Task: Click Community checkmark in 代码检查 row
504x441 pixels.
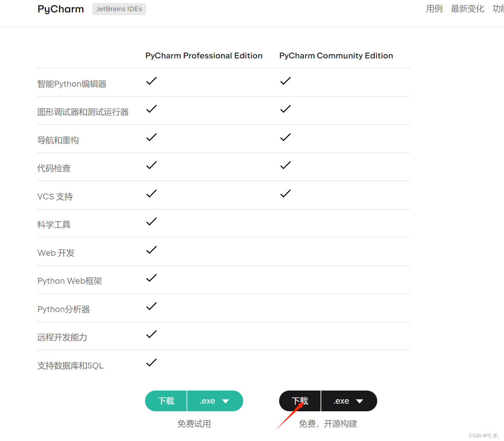Action: pos(285,165)
